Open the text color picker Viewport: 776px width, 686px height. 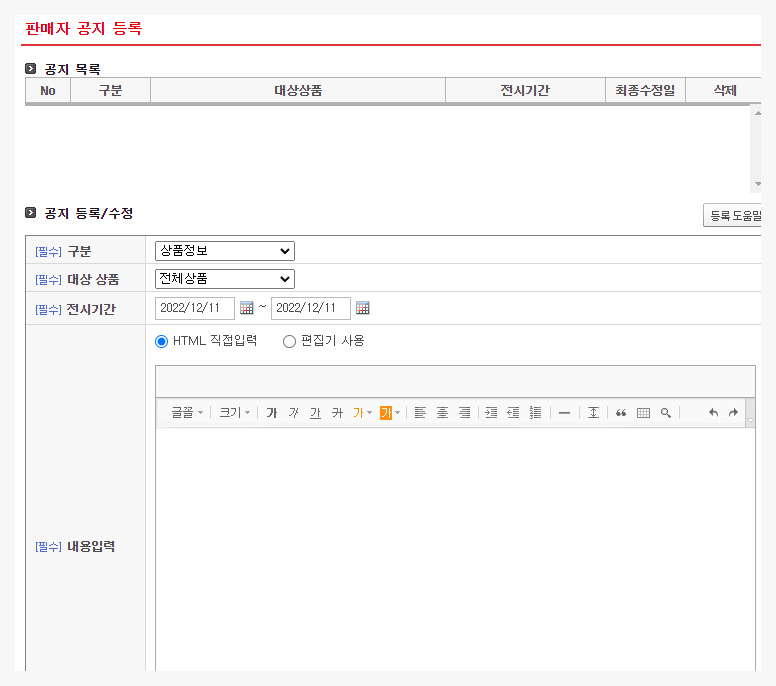click(361, 413)
